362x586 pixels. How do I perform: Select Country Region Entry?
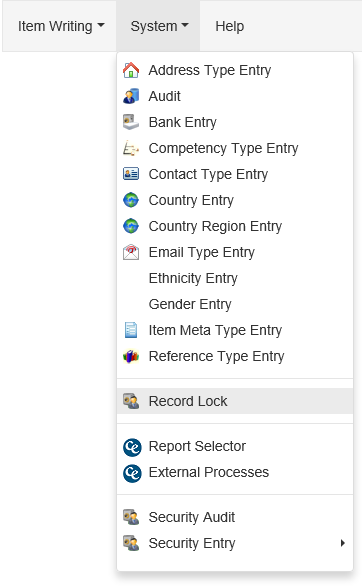[235, 226]
